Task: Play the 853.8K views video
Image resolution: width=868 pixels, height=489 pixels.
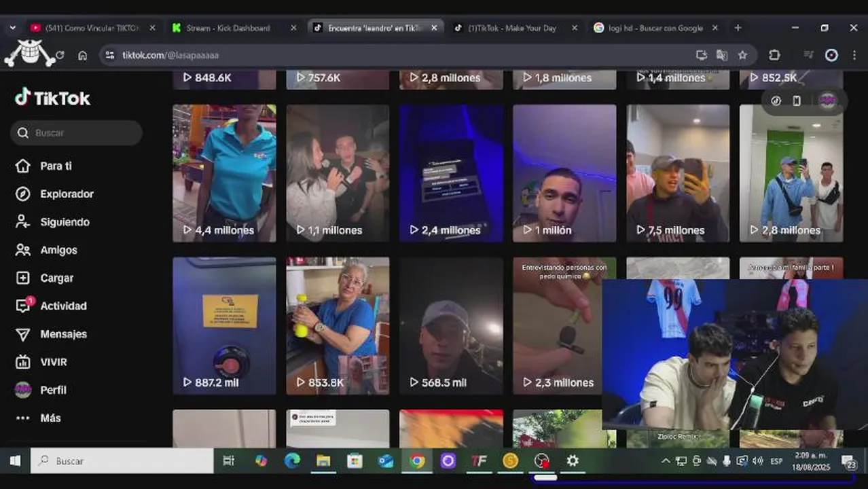Action: [338, 326]
